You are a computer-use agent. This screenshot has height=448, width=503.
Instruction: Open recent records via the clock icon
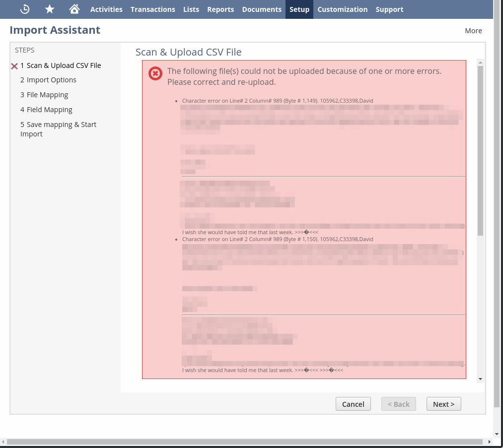point(24,9)
